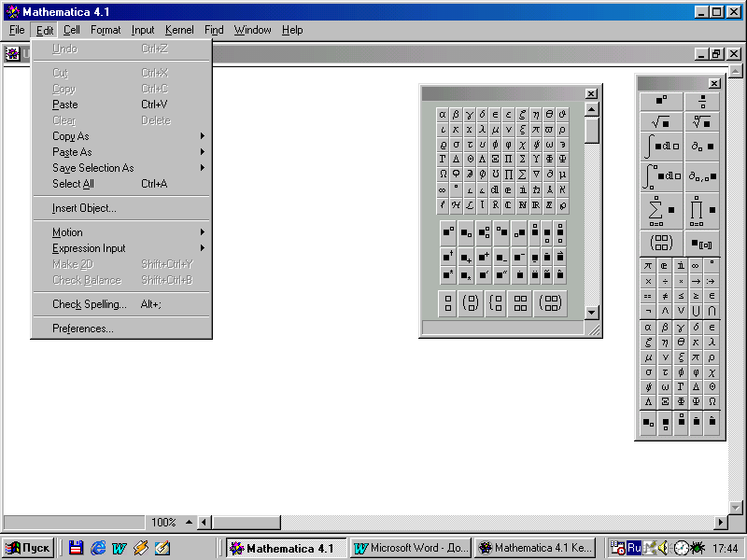The height and width of the screenshot is (560, 747).
Task: Click the Angstrom Å symbol
Action: click(549, 189)
